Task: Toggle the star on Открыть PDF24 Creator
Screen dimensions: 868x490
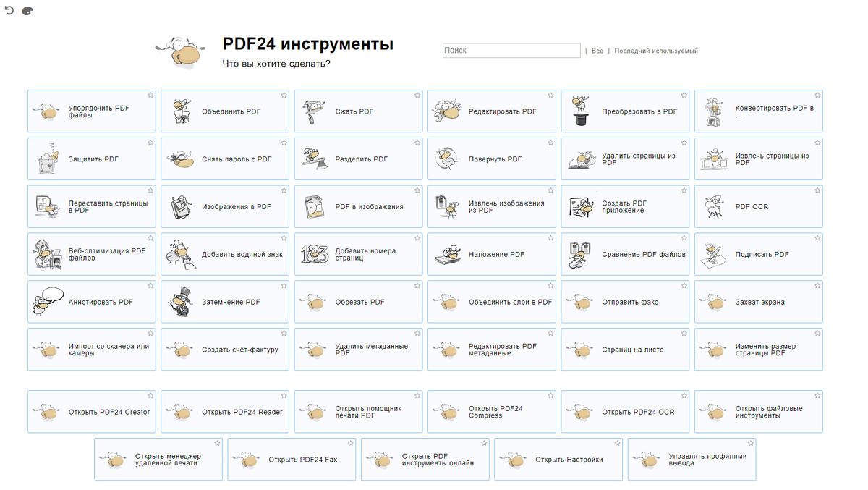Action: (150, 396)
